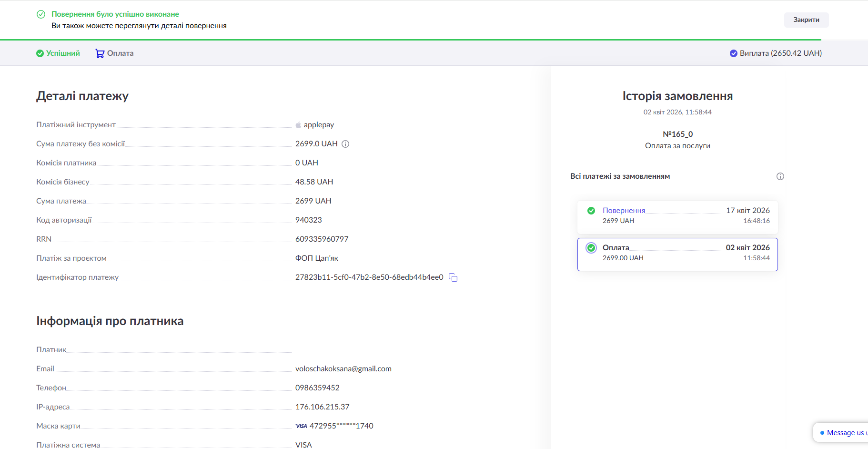This screenshot has height=449, width=868.
Task: Open the Повернення refund link
Action: click(x=624, y=211)
